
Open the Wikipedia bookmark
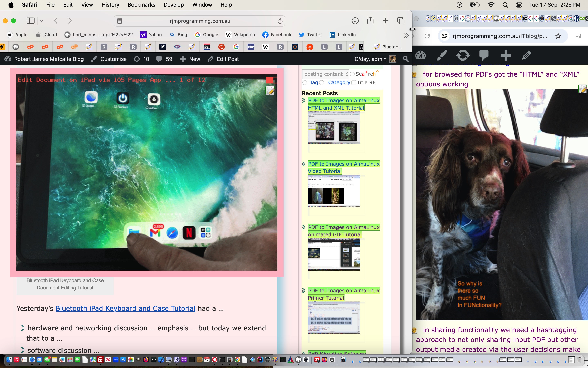tap(240, 35)
